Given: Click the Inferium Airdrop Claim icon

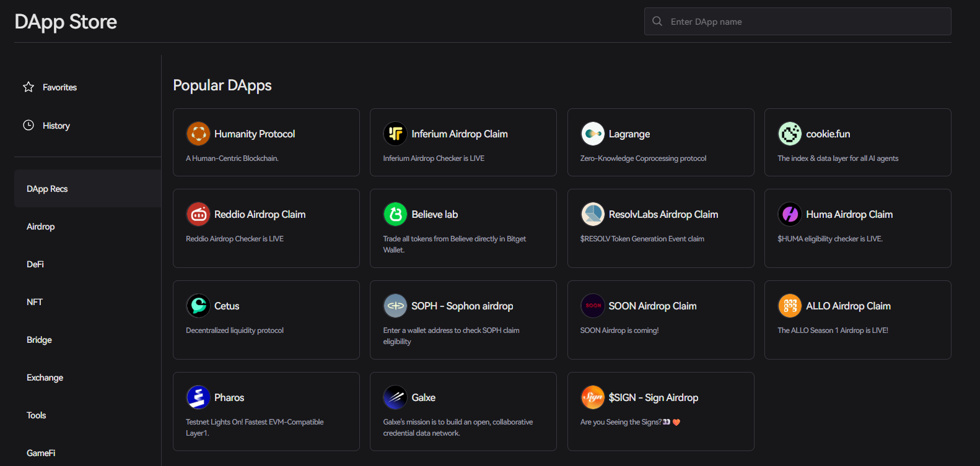Looking at the screenshot, I should point(395,134).
